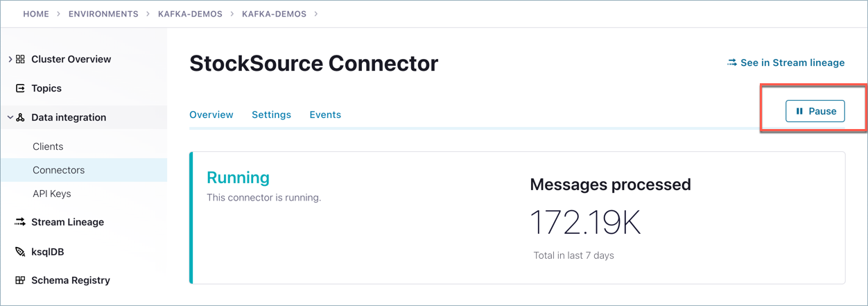
Task: Click the Topics icon in sidebar
Action: (20, 89)
